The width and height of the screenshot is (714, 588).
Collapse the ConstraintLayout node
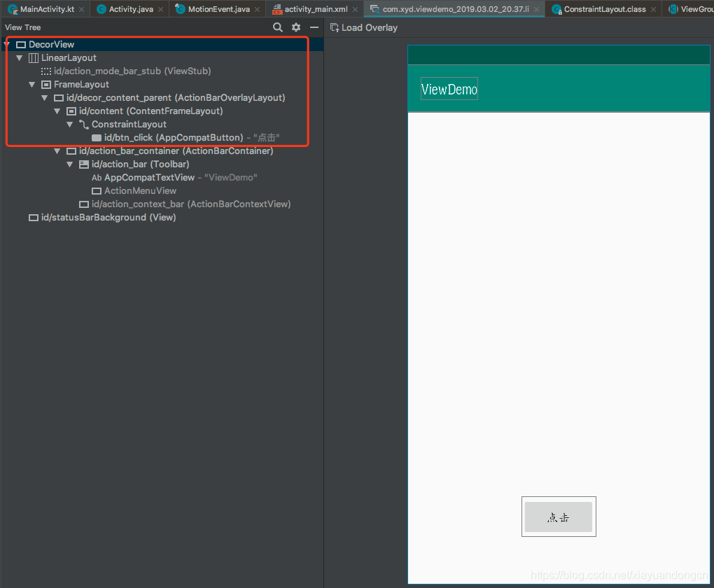point(70,125)
